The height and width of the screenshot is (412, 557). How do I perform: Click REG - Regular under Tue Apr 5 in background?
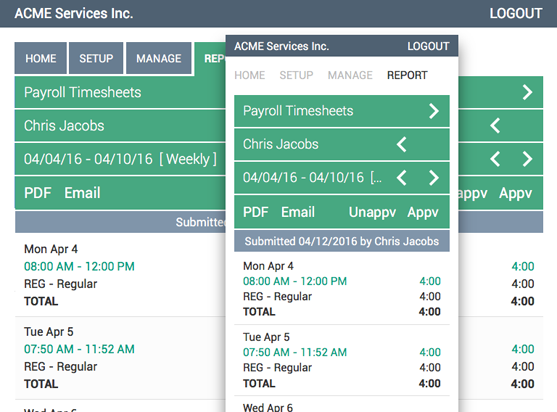(x=60, y=367)
